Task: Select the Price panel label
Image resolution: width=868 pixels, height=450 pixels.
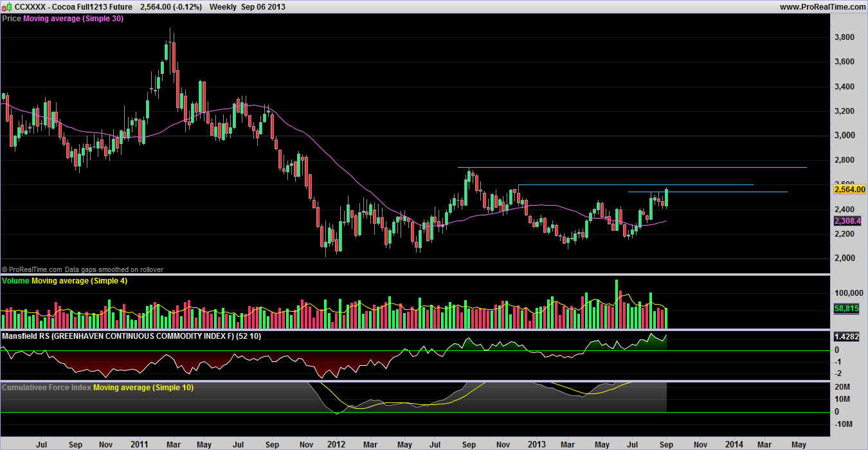Action: click(11, 19)
